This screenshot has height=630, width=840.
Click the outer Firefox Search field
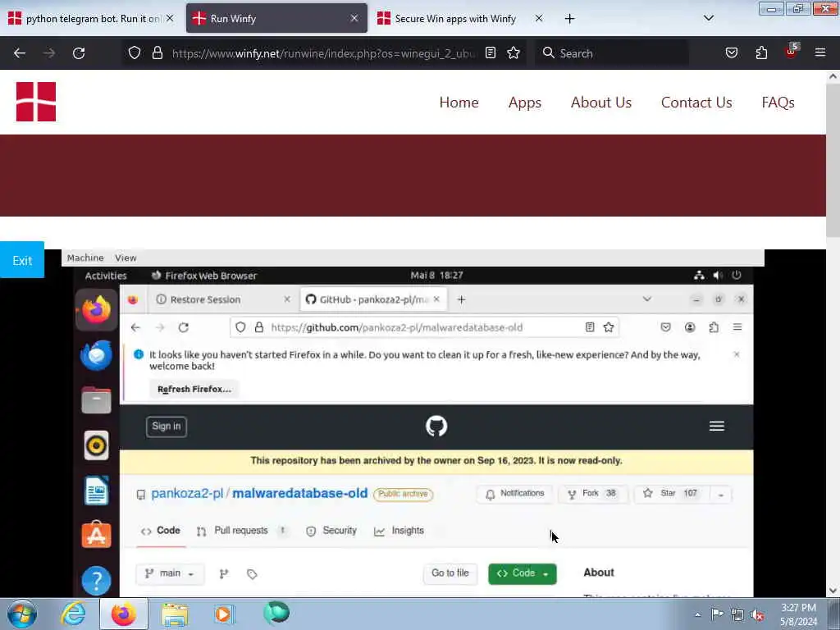click(612, 53)
